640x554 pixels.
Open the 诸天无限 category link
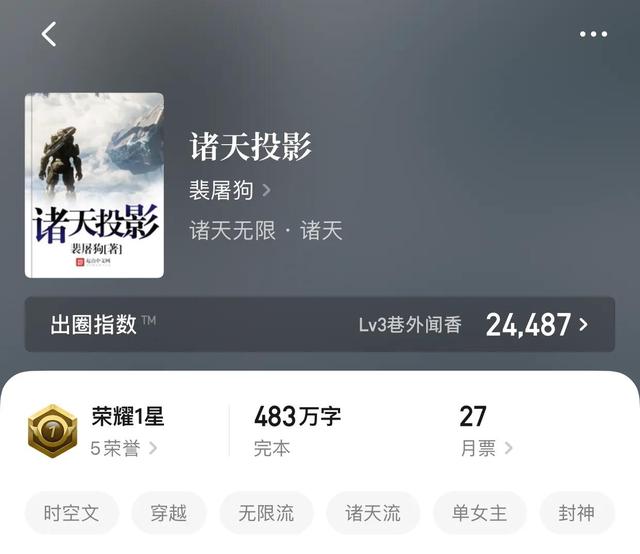(233, 230)
